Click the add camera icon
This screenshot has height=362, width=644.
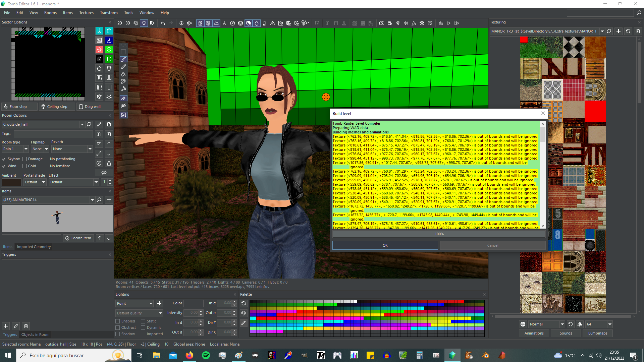[382, 23]
